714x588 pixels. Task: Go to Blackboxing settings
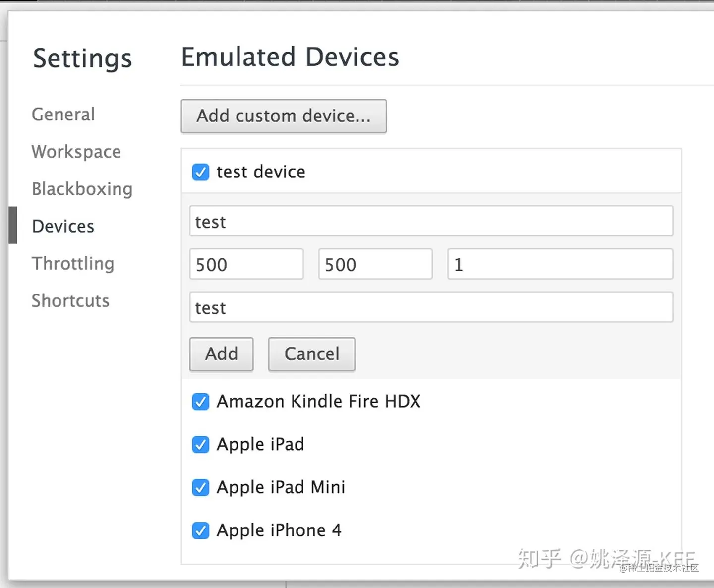82,189
